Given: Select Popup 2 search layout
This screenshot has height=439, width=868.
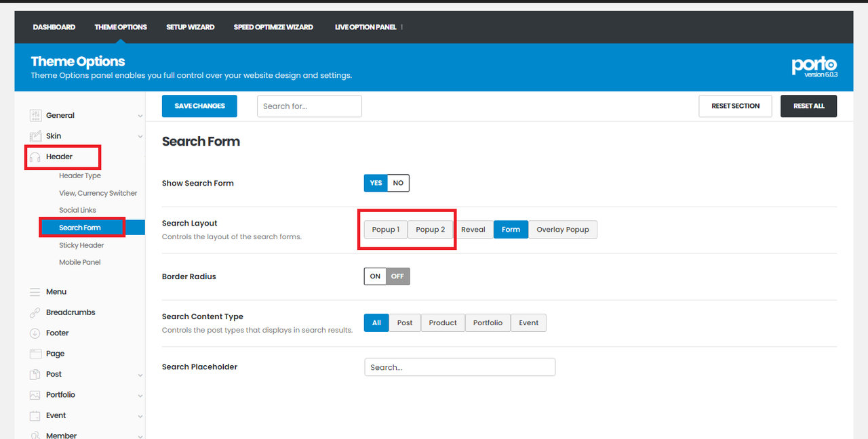Looking at the screenshot, I should pyautogui.click(x=431, y=230).
